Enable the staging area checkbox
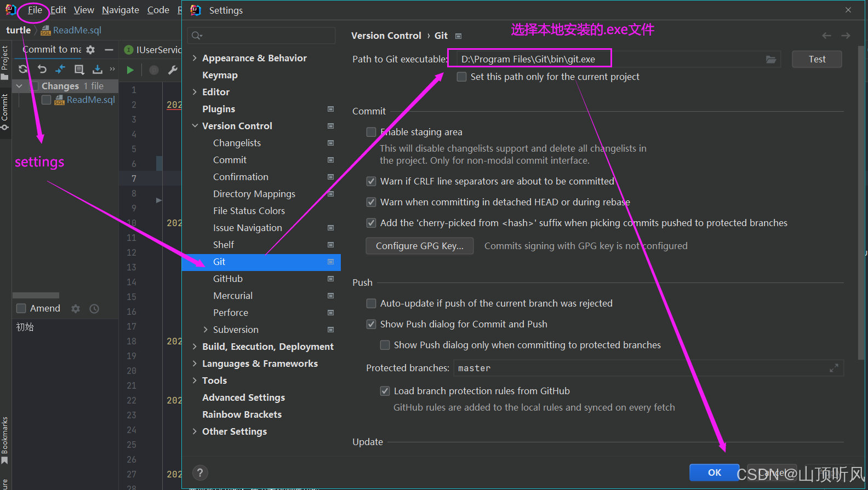Viewport: 868px width, 490px height. (371, 132)
